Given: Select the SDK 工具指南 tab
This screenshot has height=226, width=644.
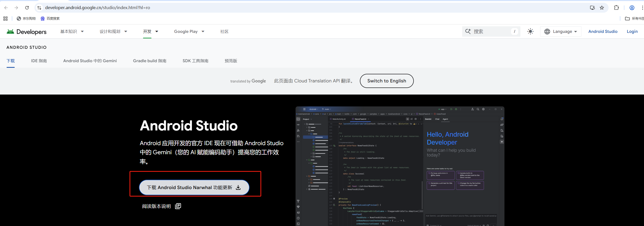Looking at the screenshot, I should click(196, 61).
